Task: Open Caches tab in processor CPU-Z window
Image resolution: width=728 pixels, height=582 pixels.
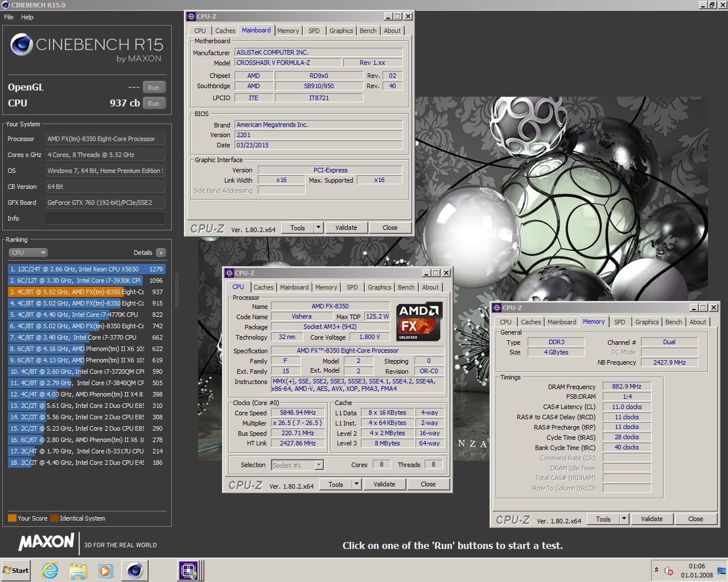Action: point(263,287)
